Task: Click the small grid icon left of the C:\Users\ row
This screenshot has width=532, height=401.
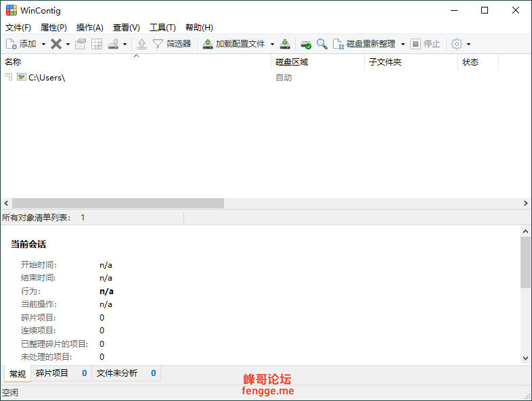Action: [x=9, y=77]
